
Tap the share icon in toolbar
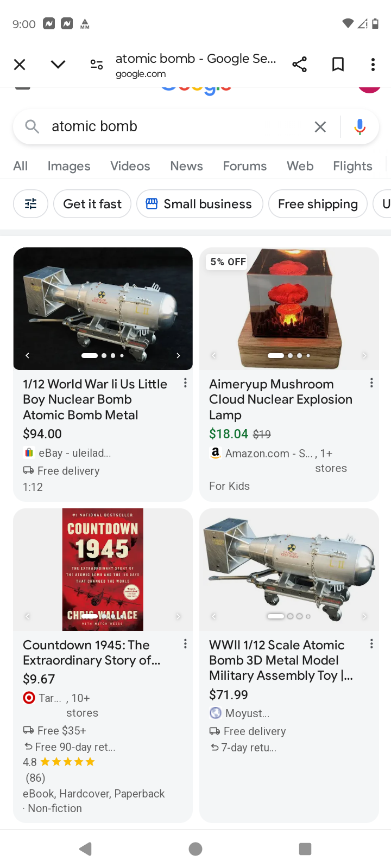pyautogui.click(x=299, y=65)
